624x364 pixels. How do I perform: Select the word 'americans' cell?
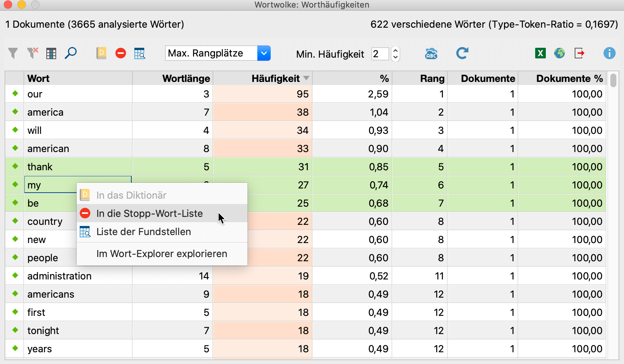tap(78, 294)
